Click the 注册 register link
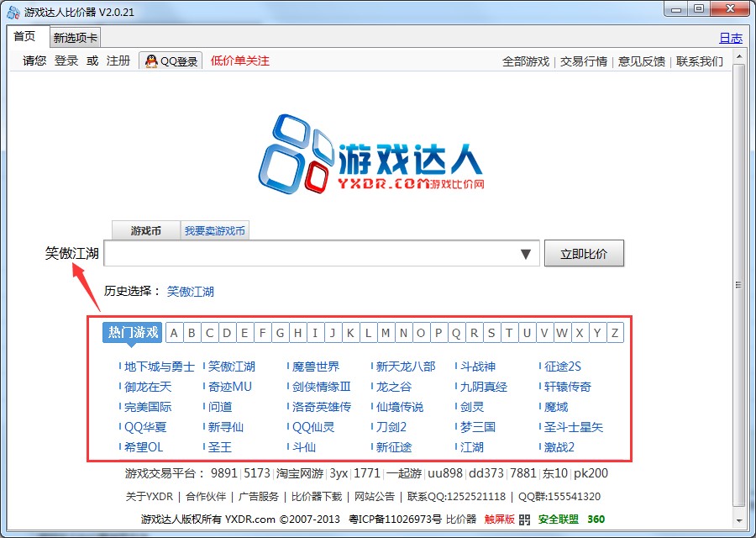Image resolution: width=756 pixels, height=538 pixels. [x=118, y=61]
